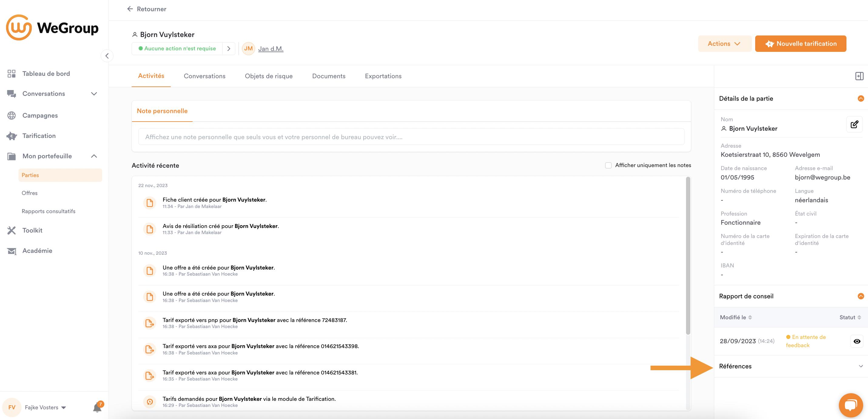The width and height of the screenshot is (868, 419).
Task: Switch to the Objets de risque tab
Action: tap(268, 76)
